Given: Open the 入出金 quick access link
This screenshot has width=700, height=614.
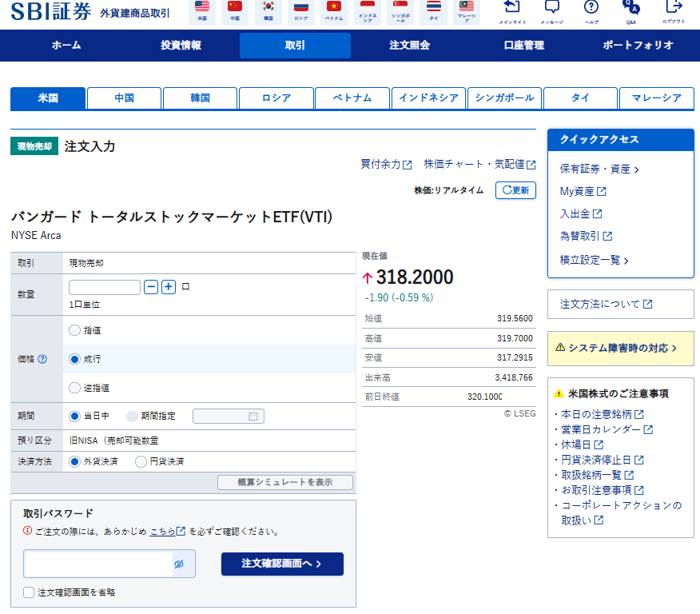Looking at the screenshot, I should (581, 214).
